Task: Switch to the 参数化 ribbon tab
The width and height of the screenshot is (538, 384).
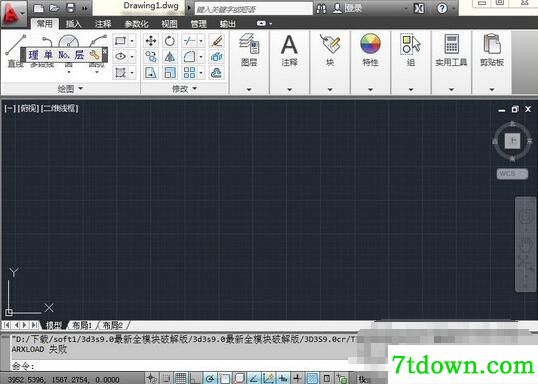Action: point(136,24)
